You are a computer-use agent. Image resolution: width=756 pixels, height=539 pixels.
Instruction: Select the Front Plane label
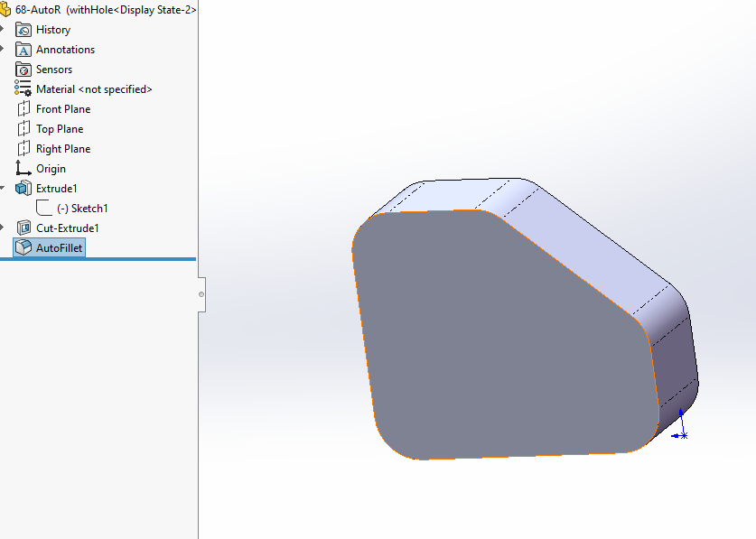[63, 109]
